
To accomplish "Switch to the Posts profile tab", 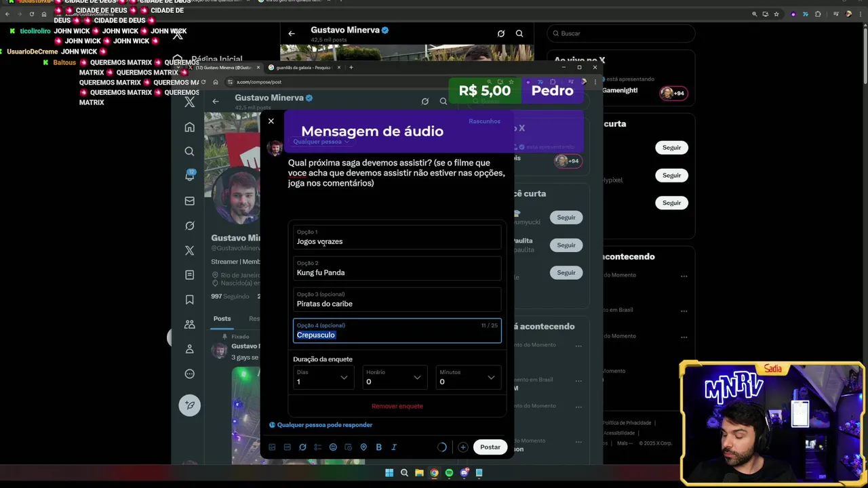I will 222,319.
